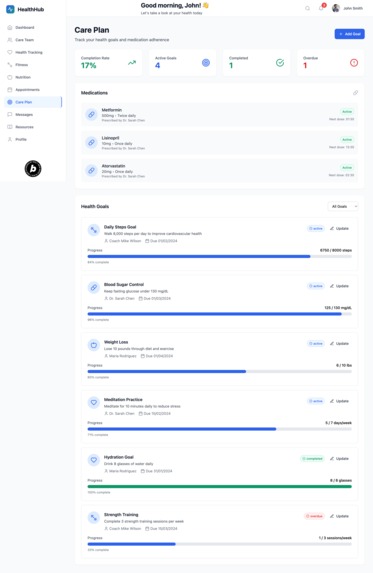Open Profile in sidebar
Screen dimensions: 373x573
coord(33,139)
